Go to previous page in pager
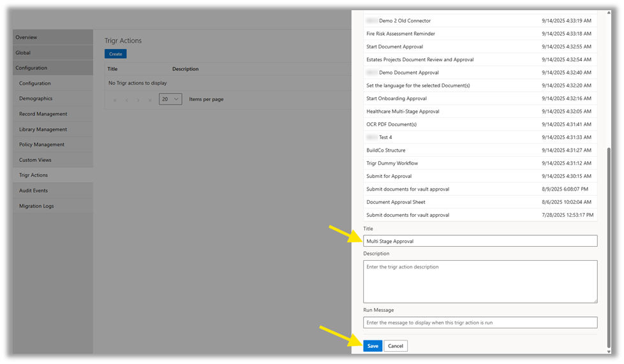 (x=126, y=99)
